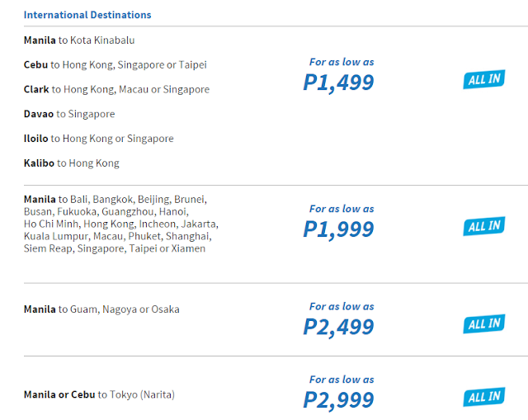Open the International Destinations heading

click(x=87, y=15)
